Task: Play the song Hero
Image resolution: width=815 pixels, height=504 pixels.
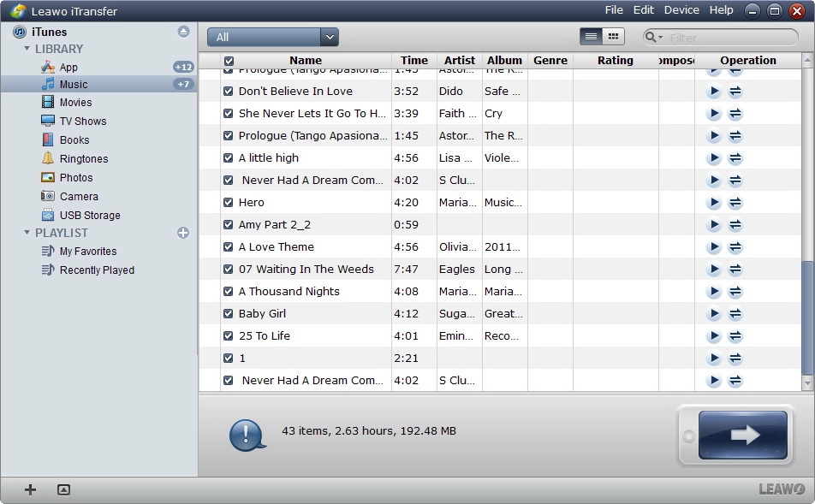Action: coord(713,202)
